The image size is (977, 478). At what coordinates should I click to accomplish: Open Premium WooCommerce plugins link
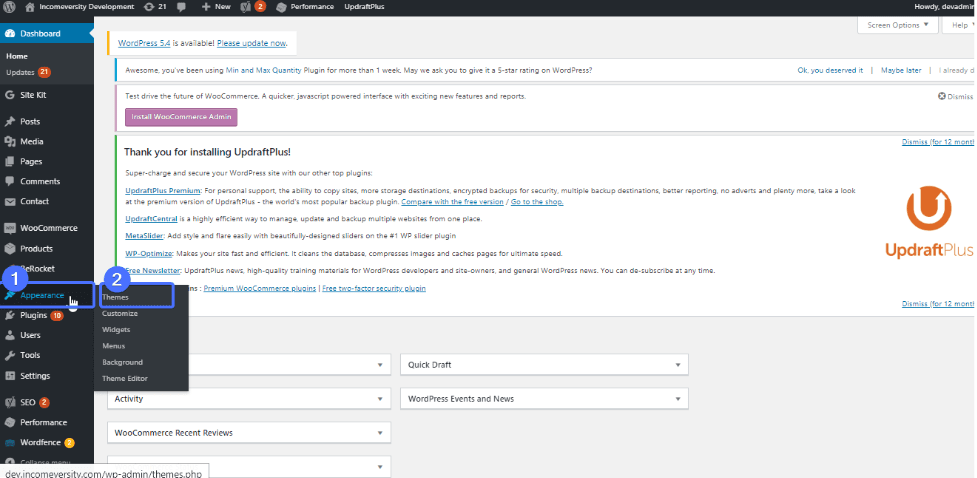tap(259, 289)
